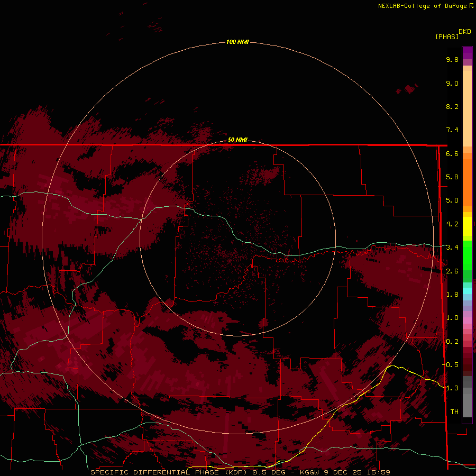Pick the pink segment of color bar
This screenshot has width=476, height=476.
click(467, 321)
